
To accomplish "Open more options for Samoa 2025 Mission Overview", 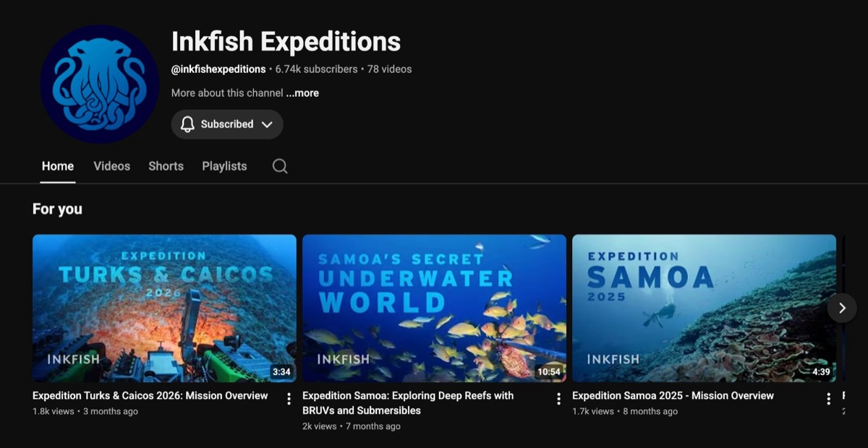I will pos(828,399).
